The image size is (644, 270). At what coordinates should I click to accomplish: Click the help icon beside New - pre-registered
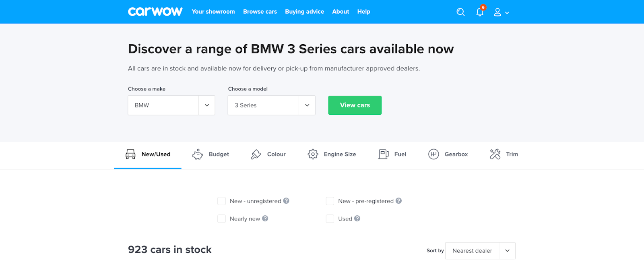tap(398, 201)
